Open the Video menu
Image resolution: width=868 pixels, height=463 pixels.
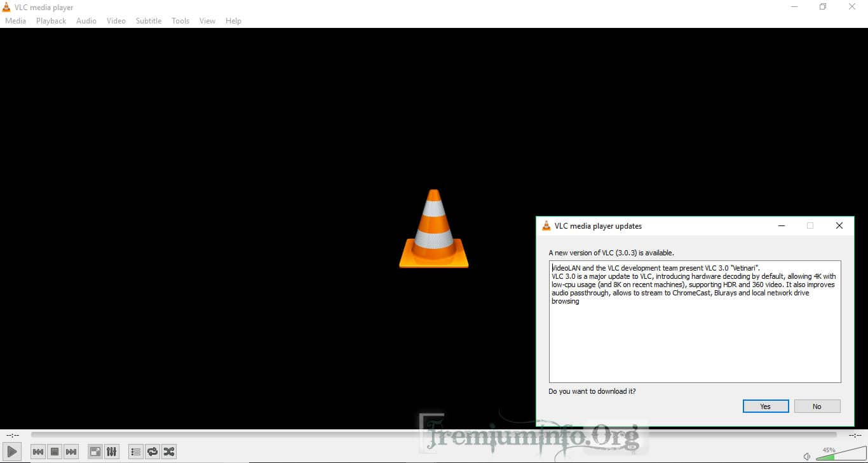coord(116,21)
